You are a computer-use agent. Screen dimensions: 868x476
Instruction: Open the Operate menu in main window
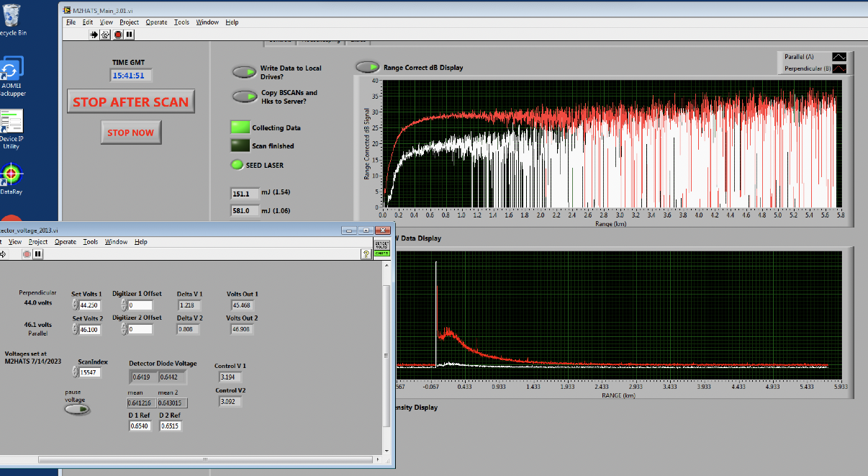point(156,22)
